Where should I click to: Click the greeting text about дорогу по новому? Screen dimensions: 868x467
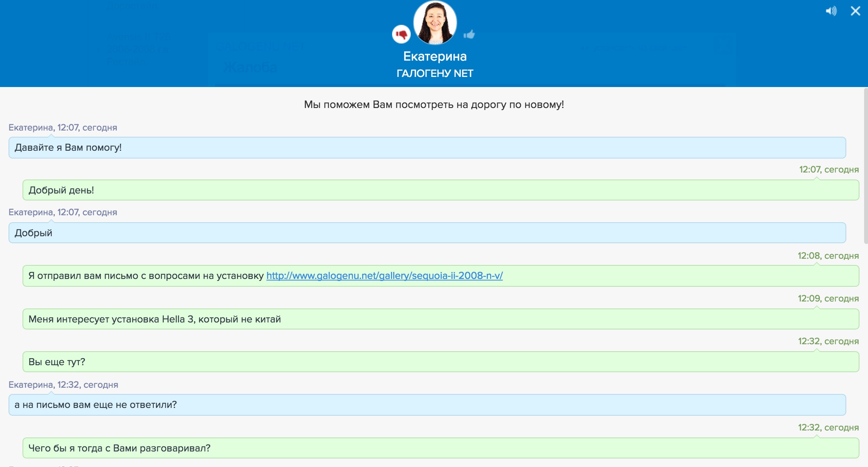tap(434, 105)
